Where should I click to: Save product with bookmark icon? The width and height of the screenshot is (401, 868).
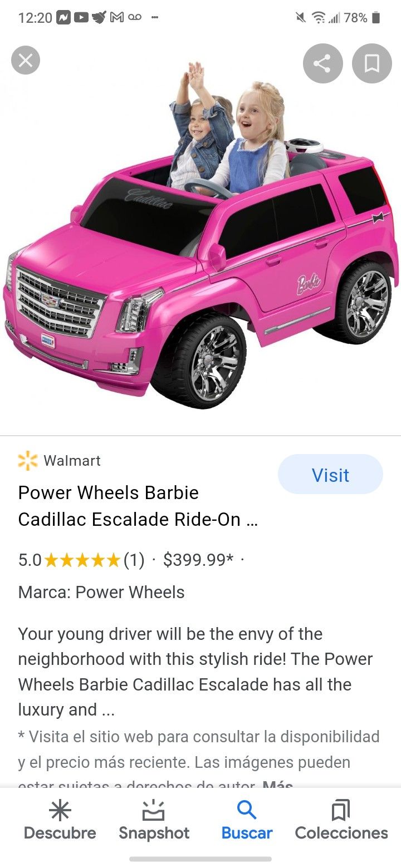372,63
